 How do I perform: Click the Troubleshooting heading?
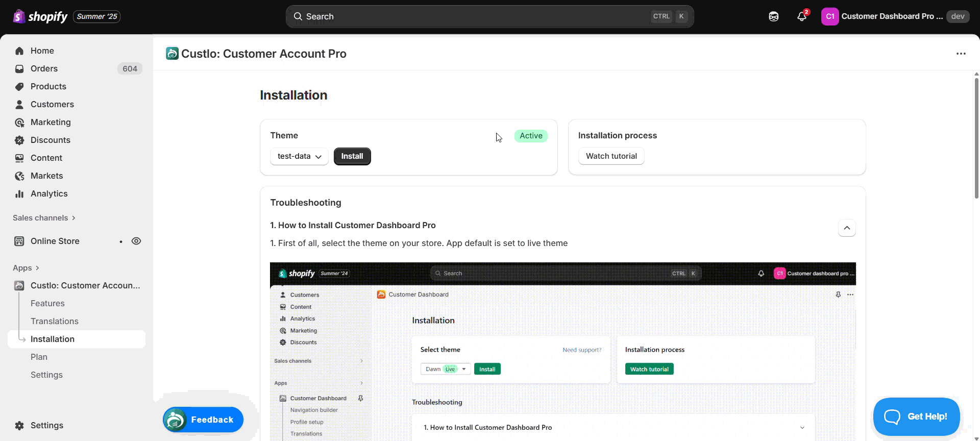click(306, 203)
